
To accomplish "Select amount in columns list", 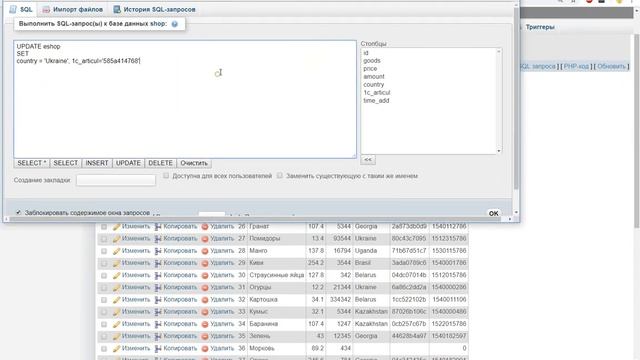I will click(x=374, y=76).
